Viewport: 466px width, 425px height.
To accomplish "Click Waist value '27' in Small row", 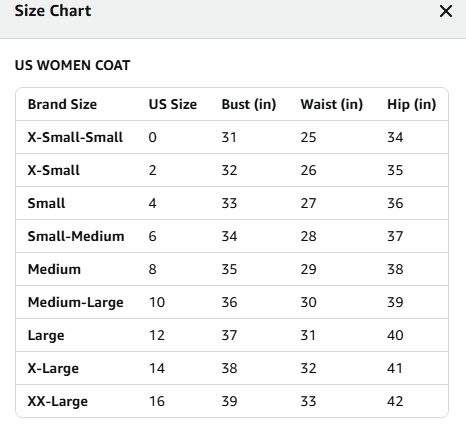I will (308, 203).
